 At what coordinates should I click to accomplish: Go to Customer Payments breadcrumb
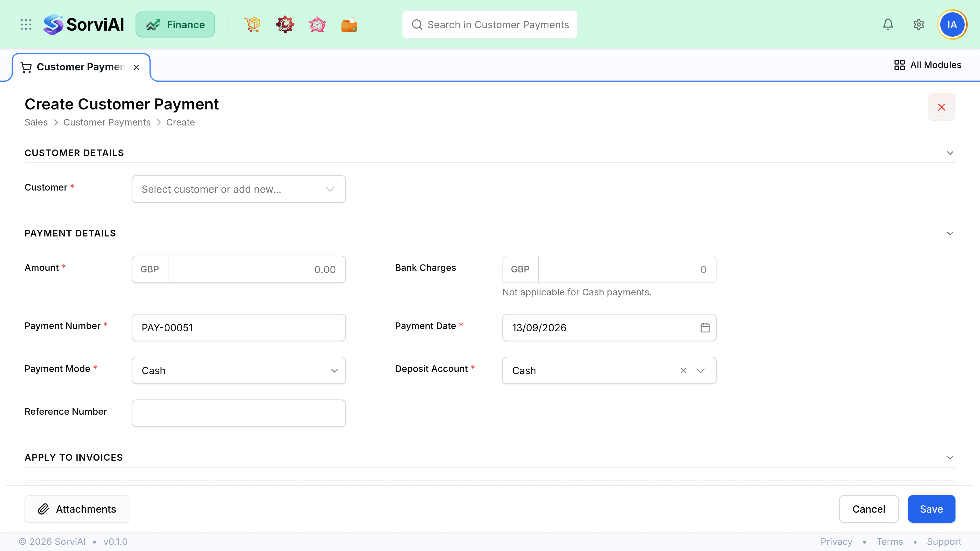(x=107, y=122)
